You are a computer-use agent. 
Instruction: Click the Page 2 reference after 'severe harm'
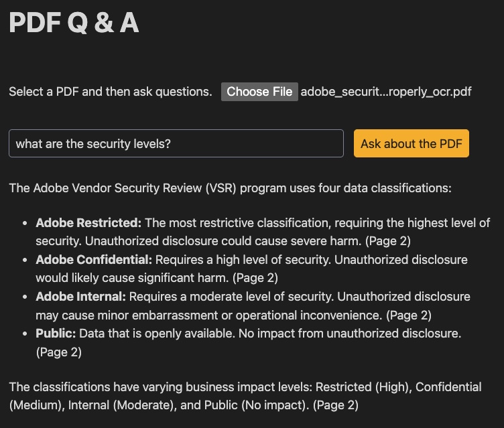(x=388, y=240)
